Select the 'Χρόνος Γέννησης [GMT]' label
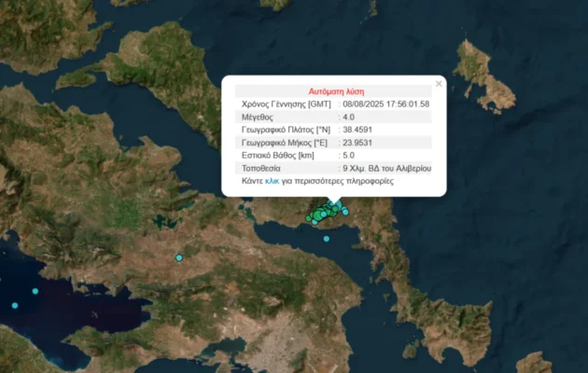588x373 pixels. click(287, 104)
